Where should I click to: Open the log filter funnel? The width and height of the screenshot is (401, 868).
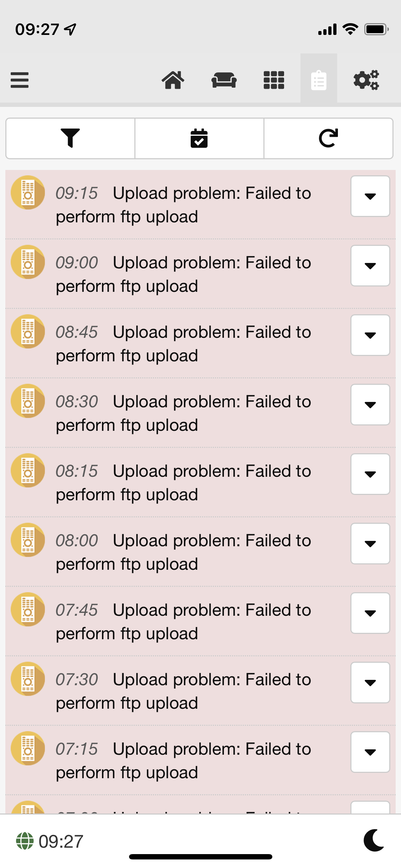(x=70, y=138)
